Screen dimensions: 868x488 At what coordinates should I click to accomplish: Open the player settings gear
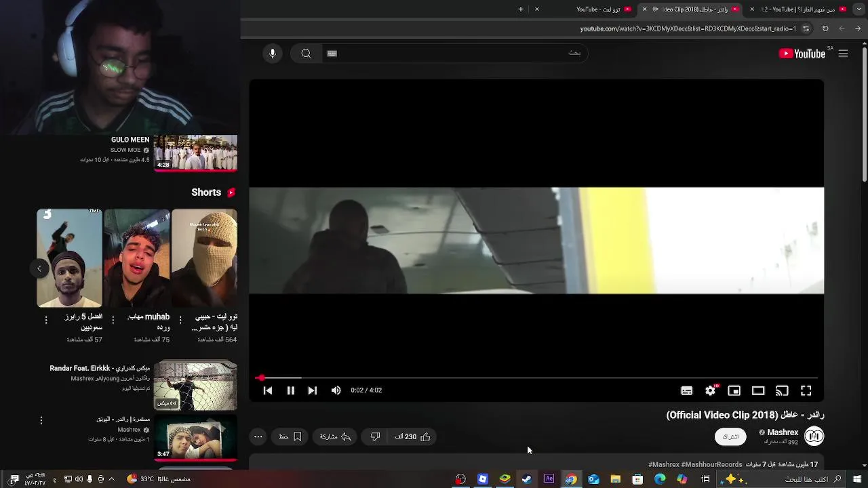[710, 390]
